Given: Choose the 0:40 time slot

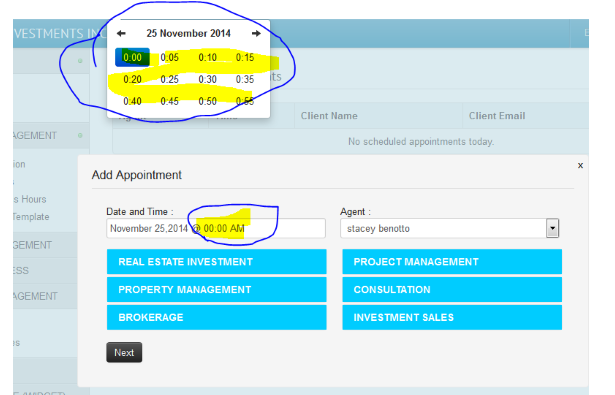Looking at the screenshot, I should (x=132, y=102).
